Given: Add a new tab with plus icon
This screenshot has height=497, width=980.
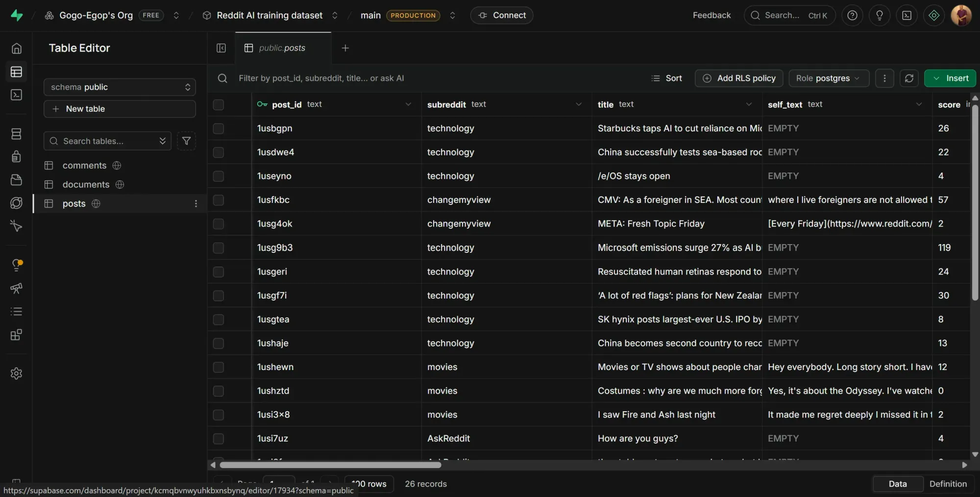Looking at the screenshot, I should (x=345, y=48).
